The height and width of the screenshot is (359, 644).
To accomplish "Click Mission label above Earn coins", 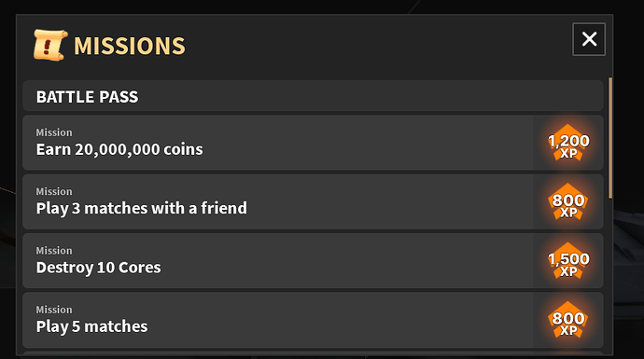I will [54, 132].
